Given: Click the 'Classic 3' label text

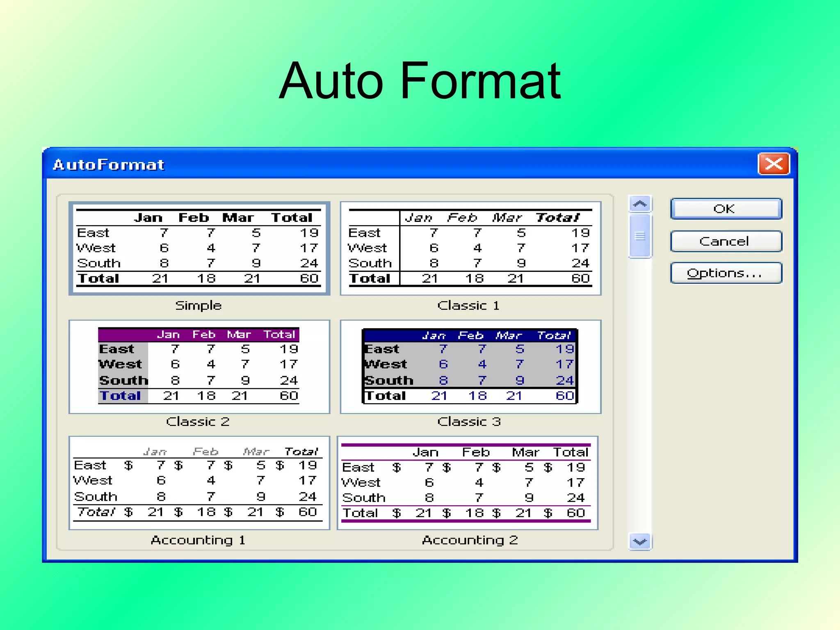Looking at the screenshot, I should [469, 422].
